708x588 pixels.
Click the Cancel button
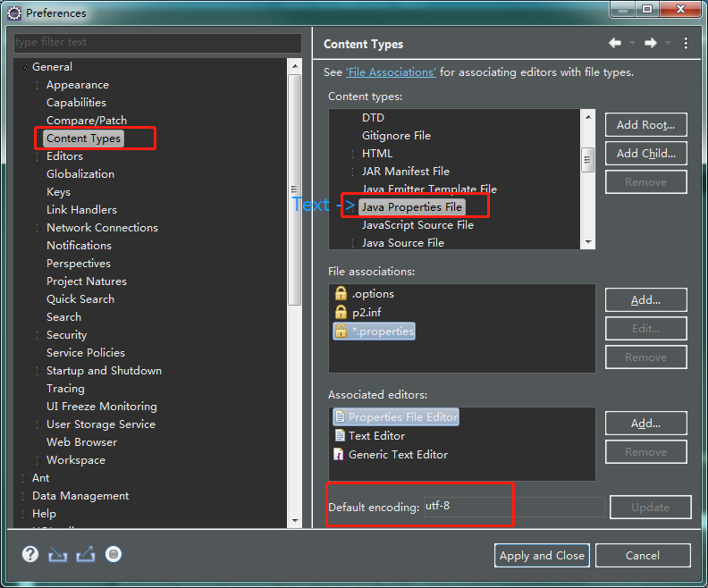tap(643, 556)
